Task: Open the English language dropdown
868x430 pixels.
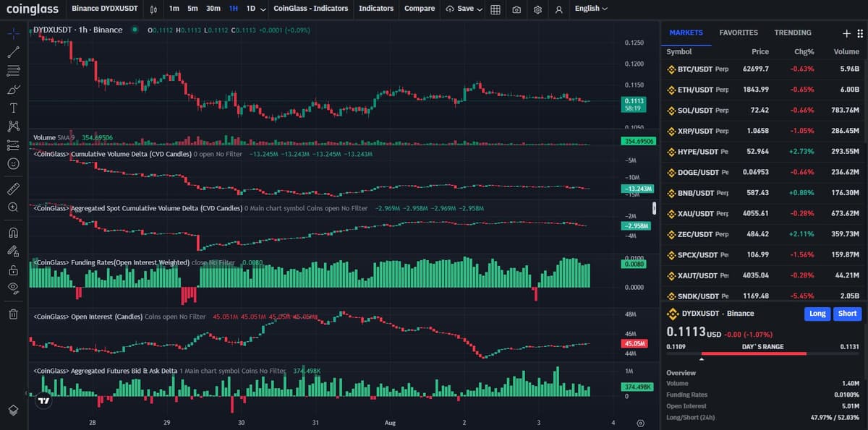Action: point(591,9)
